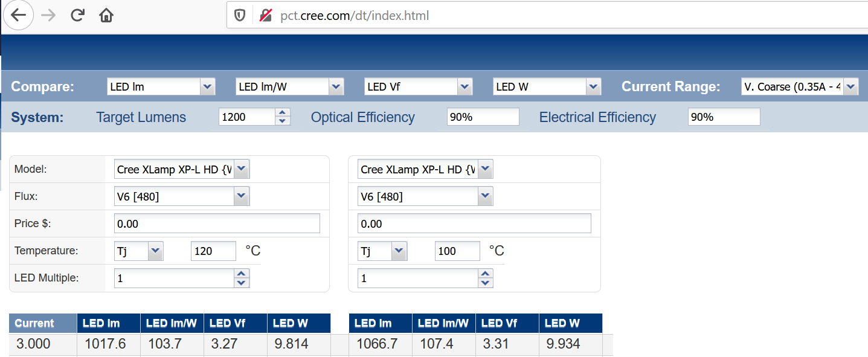Click the first table's LED Vf header

236,323
